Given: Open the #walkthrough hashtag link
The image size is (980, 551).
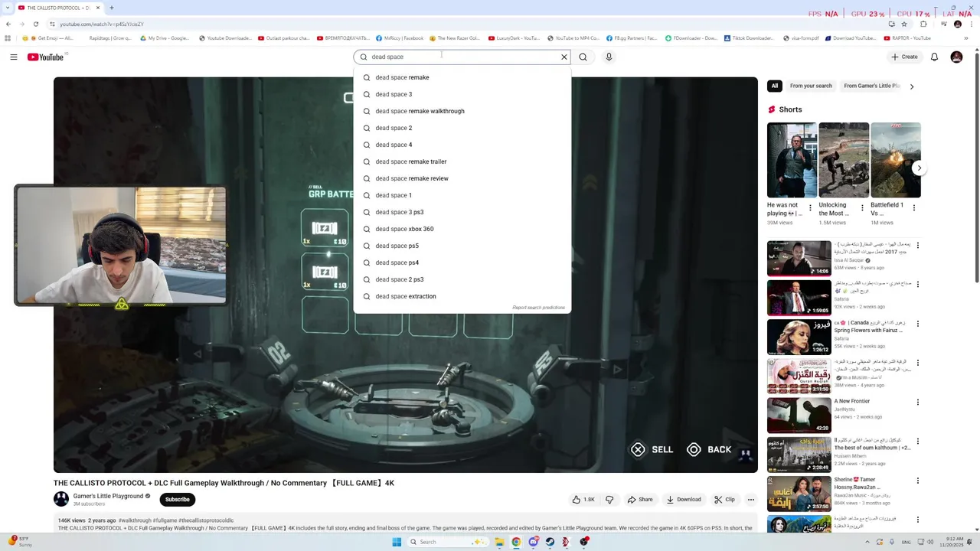Looking at the screenshot, I should click(x=135, y=520).
